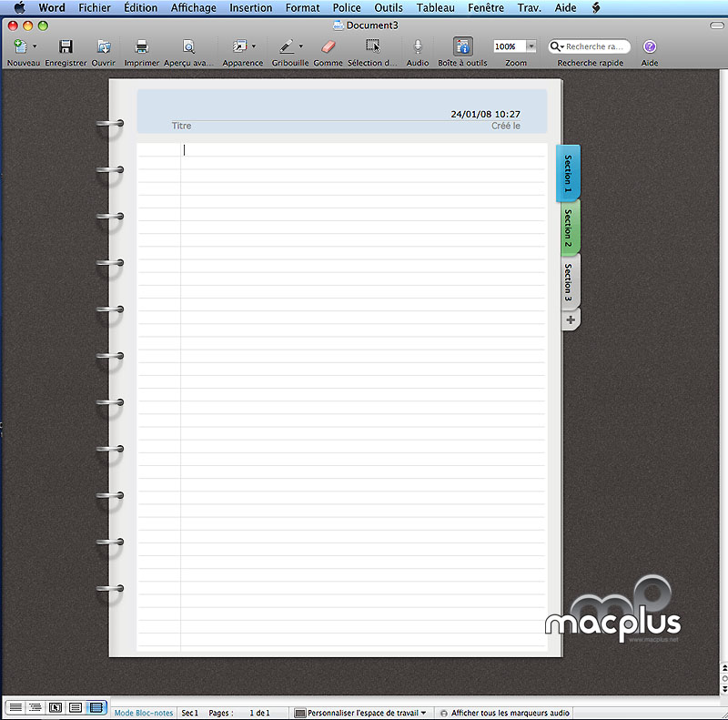Add a new section with plus tab
Viewport: 728px width, 720px height.
[571, 319]
